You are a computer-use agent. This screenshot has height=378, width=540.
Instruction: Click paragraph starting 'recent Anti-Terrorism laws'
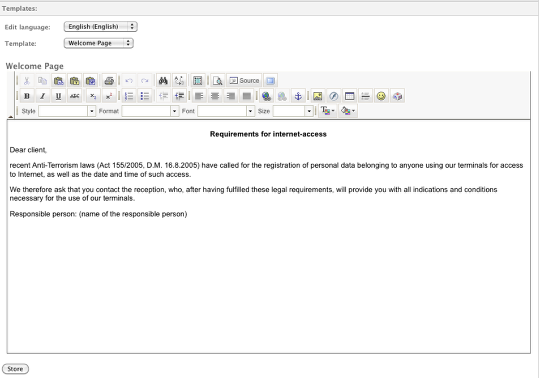pos(266,170)
